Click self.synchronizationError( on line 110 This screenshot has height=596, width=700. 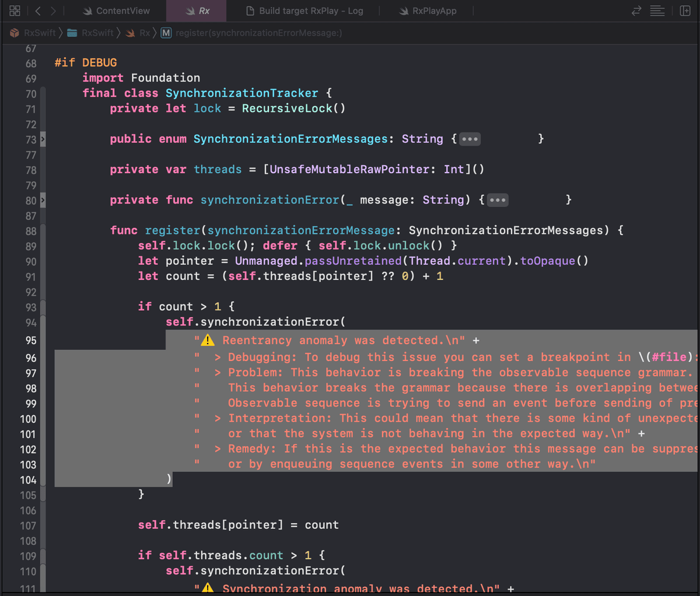click(x=256, y=570)
